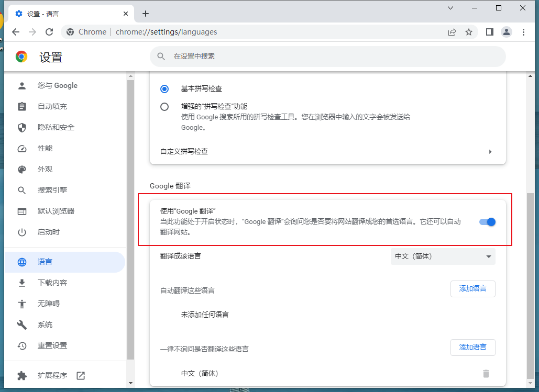Expand 自定义拼写检查 arrow
539x392 pixels.
point(490,151)
